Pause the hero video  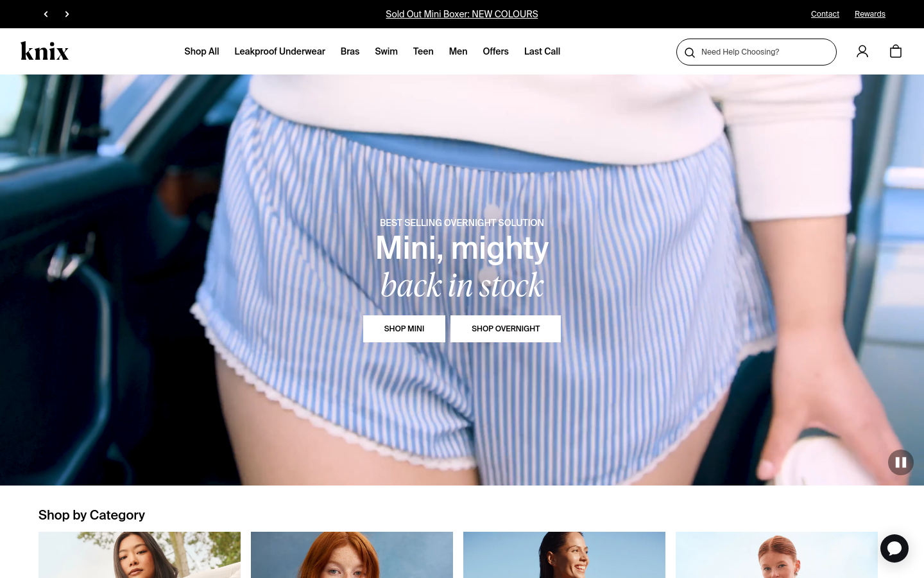(x=901, y=462)
